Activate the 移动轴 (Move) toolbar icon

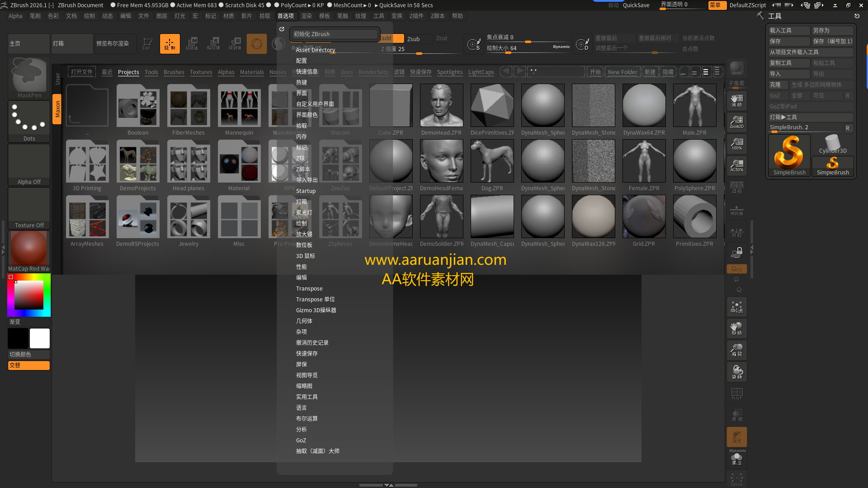click(x=193, y=43)
